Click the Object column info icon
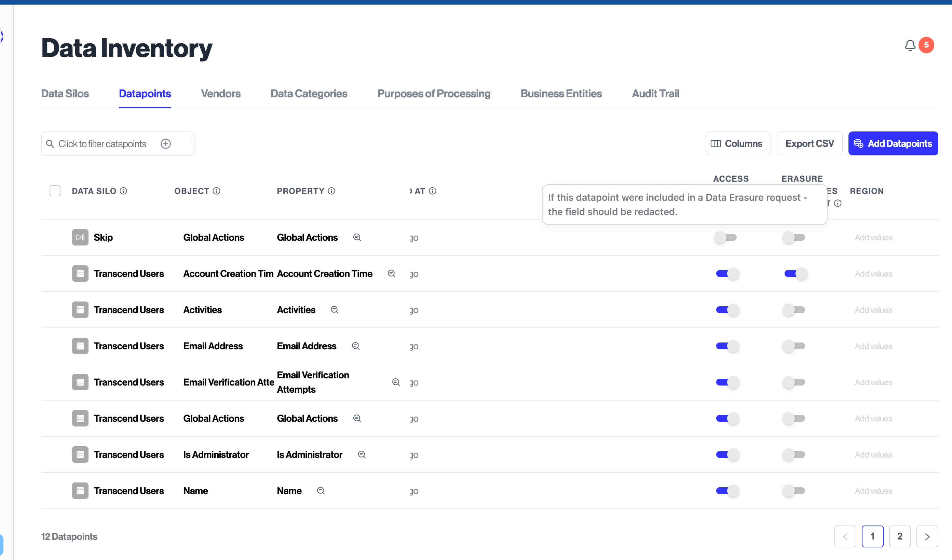Screen dimensions: 952x560 click(216, 191)
